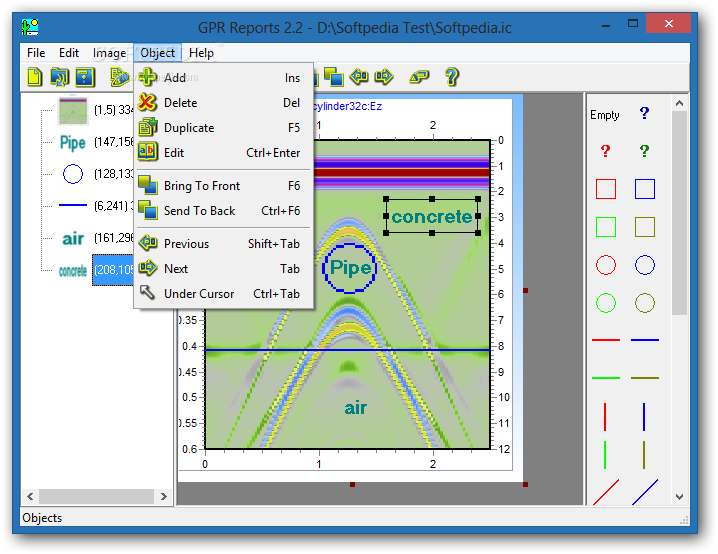Click the Next object toolbar arrow

384,76
